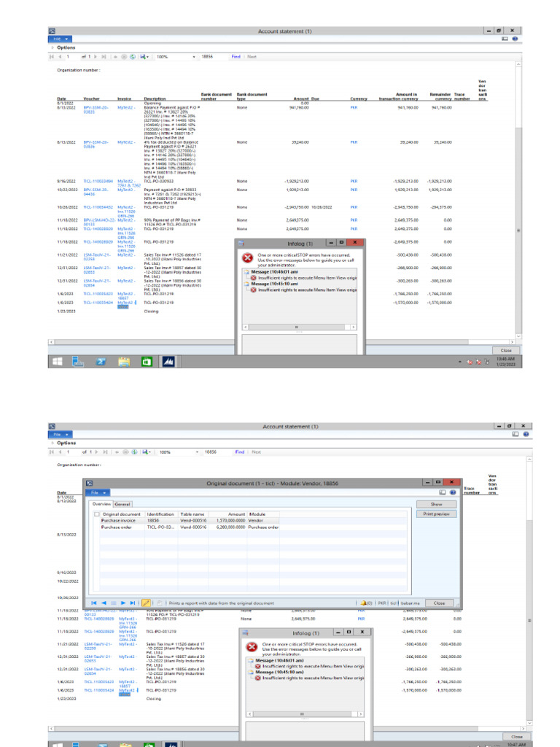
Task: Click the Table name column header
Action: click(192, 514)
